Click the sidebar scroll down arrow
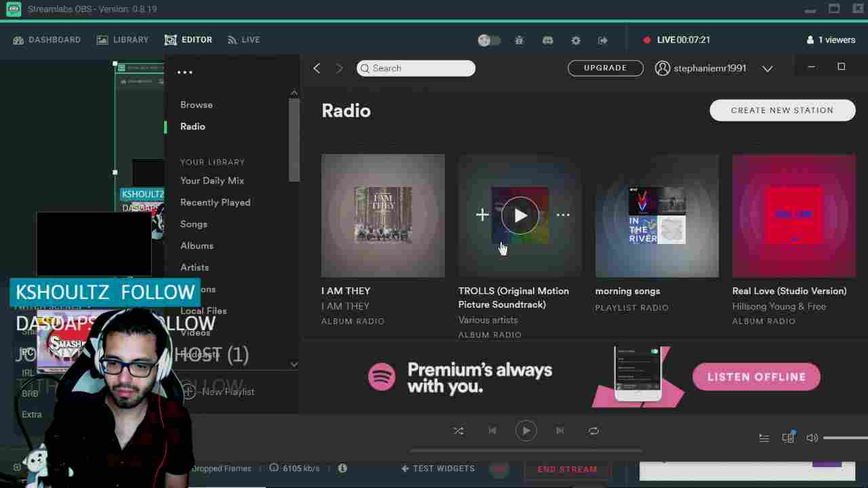 [x=294, y=364]
